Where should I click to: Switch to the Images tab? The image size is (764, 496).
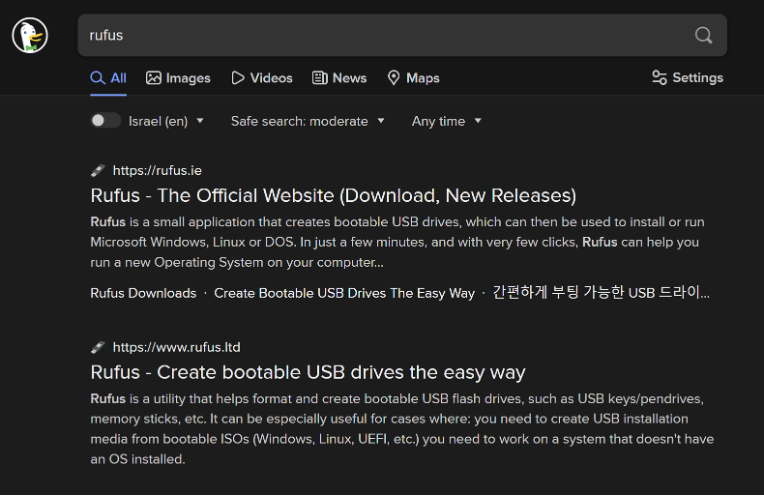178,78
